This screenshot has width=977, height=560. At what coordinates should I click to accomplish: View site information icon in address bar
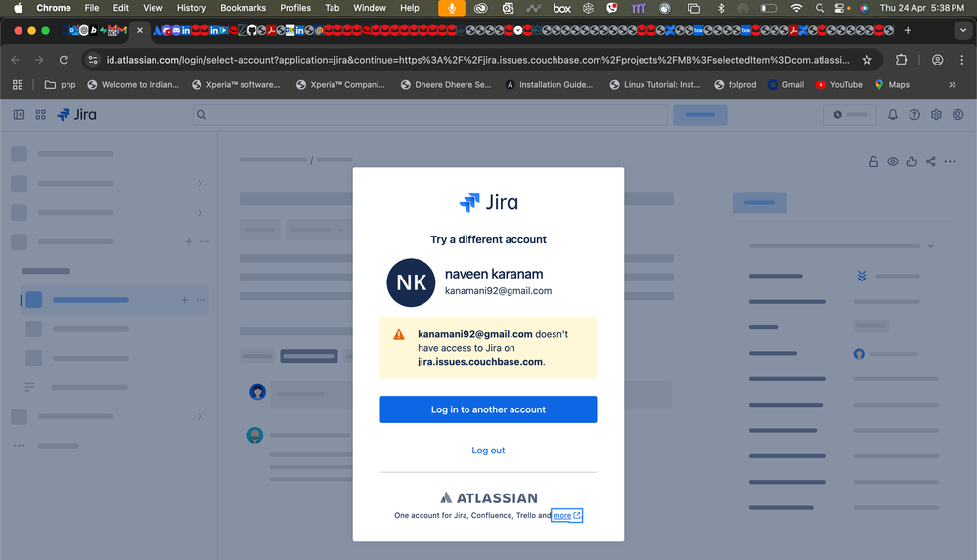[93, 60]
